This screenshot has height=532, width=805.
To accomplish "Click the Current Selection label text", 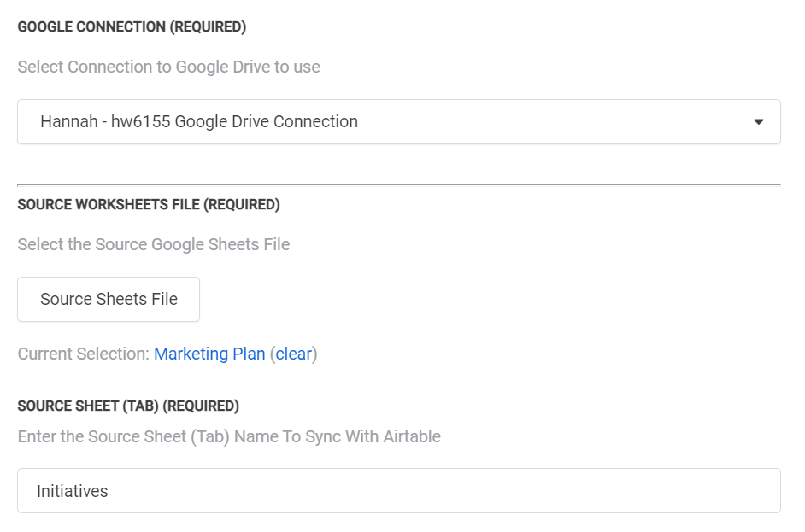I will pos(82,353).
